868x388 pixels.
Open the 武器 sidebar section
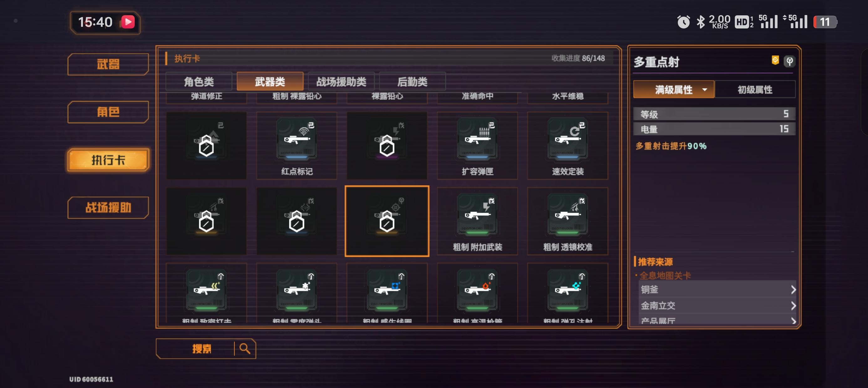pos(108,64)
